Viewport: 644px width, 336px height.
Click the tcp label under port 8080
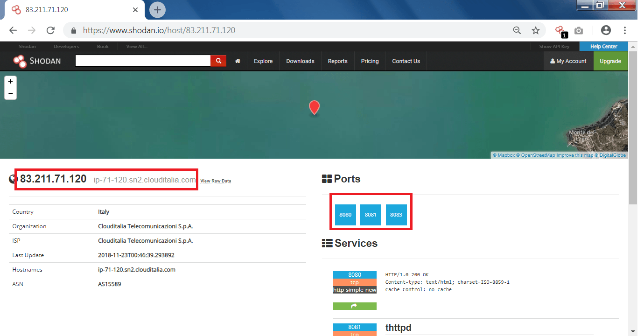(355, 282)
